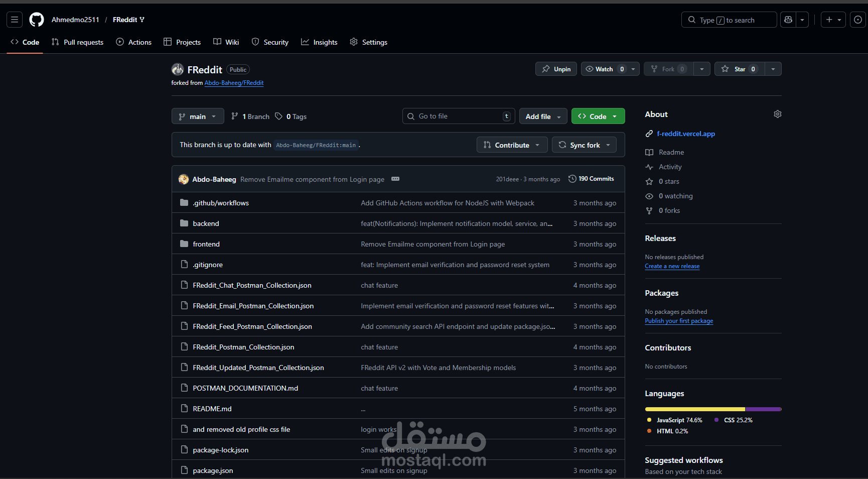Click the link icon next to f-reddit.vercel.app
This screenshot has height=479, width=868.
[x=649, y=134]
